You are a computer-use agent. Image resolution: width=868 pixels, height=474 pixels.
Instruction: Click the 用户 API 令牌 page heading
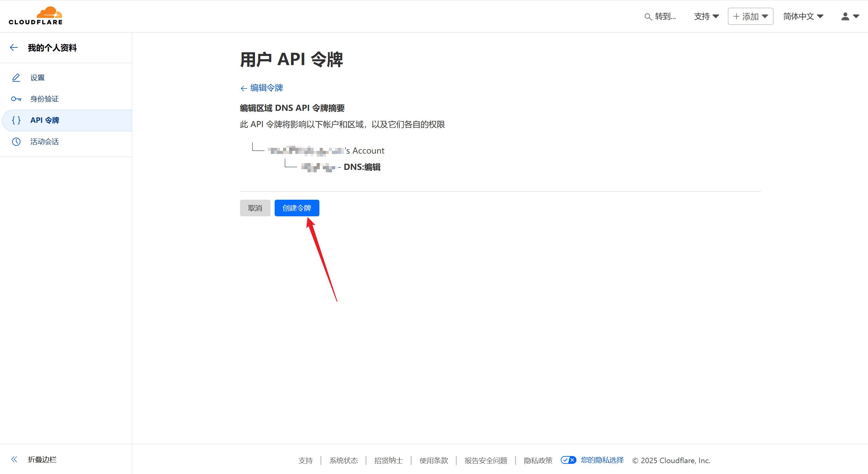[x=292, y=59]
